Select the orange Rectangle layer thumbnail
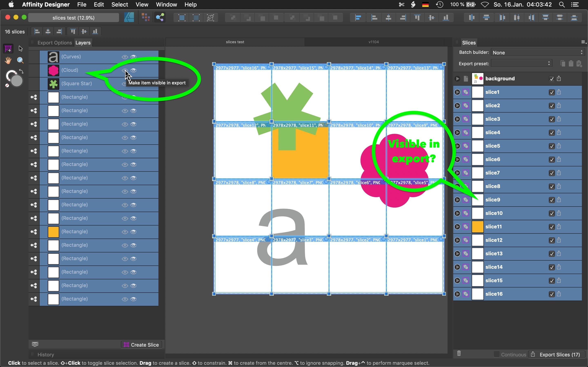This screenshot has width=588, height=367. 53,232
